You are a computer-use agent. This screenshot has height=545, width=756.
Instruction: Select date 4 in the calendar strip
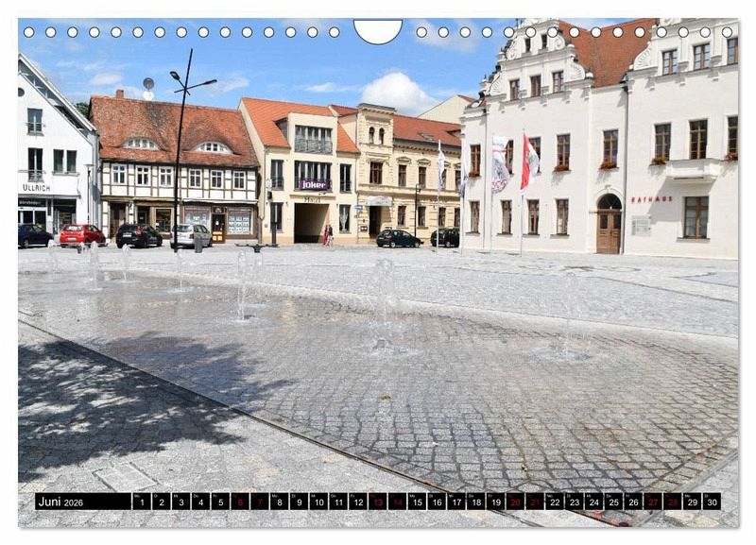(x=200, y=502)
